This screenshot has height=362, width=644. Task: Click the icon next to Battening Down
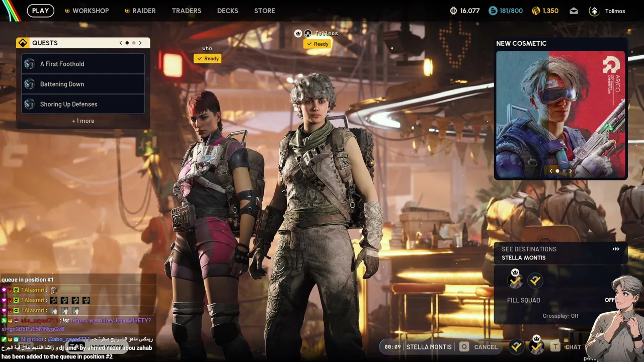pos(30,84)
